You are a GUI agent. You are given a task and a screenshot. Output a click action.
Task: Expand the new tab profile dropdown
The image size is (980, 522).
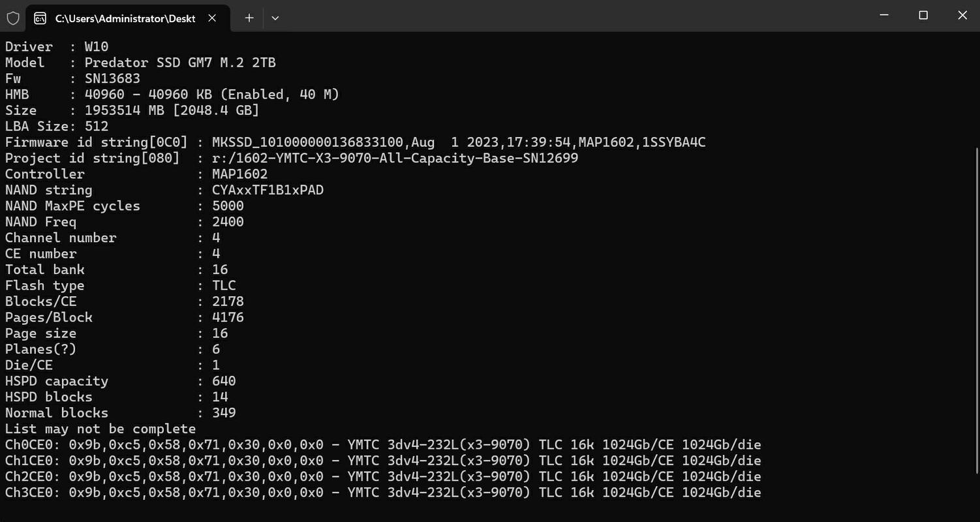(275, 18)
